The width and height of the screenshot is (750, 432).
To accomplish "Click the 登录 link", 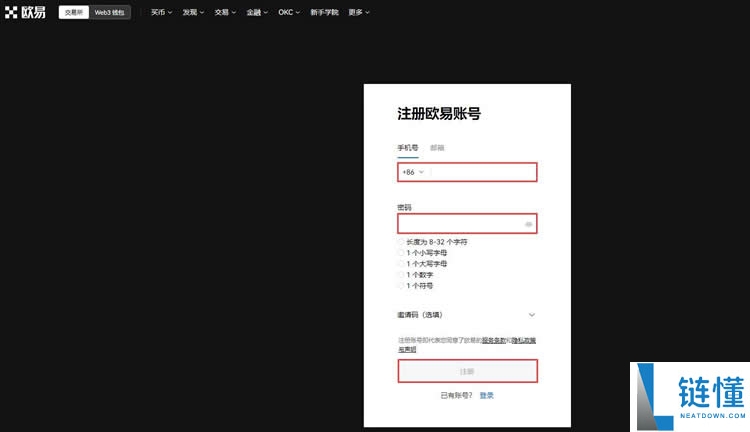I will pyautogui.click(x=486, y=396).
